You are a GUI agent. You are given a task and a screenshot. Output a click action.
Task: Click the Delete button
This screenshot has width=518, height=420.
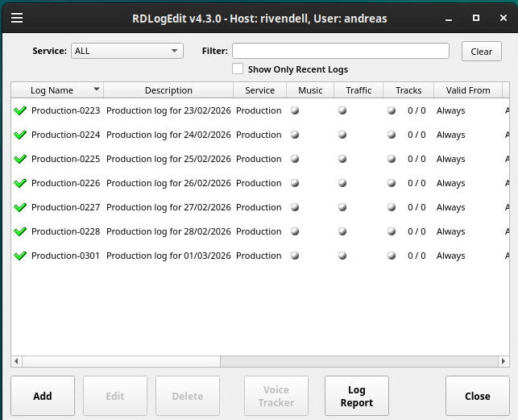[x=188, y=396]
